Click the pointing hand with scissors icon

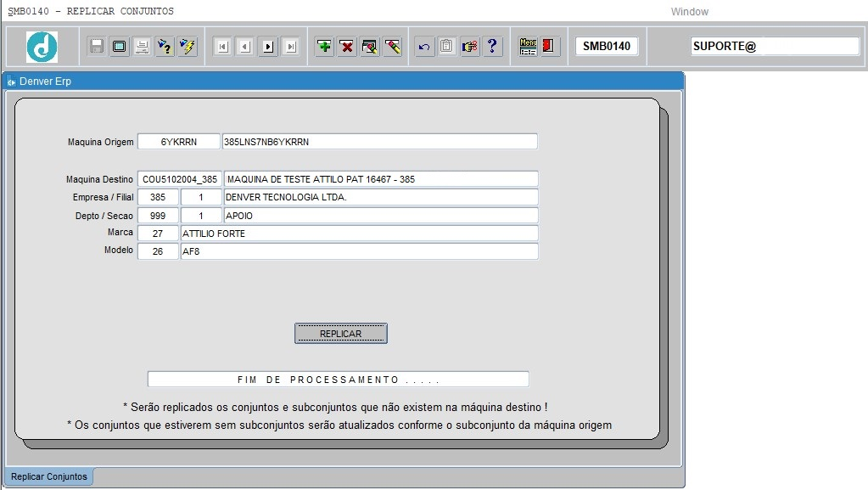click(469, 47)
